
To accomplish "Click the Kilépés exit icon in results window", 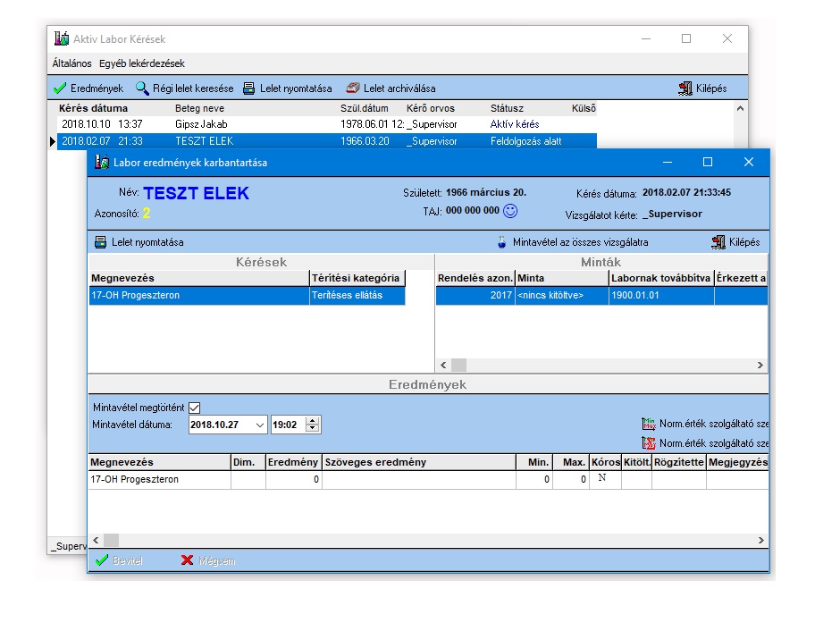I will (718, 242).
